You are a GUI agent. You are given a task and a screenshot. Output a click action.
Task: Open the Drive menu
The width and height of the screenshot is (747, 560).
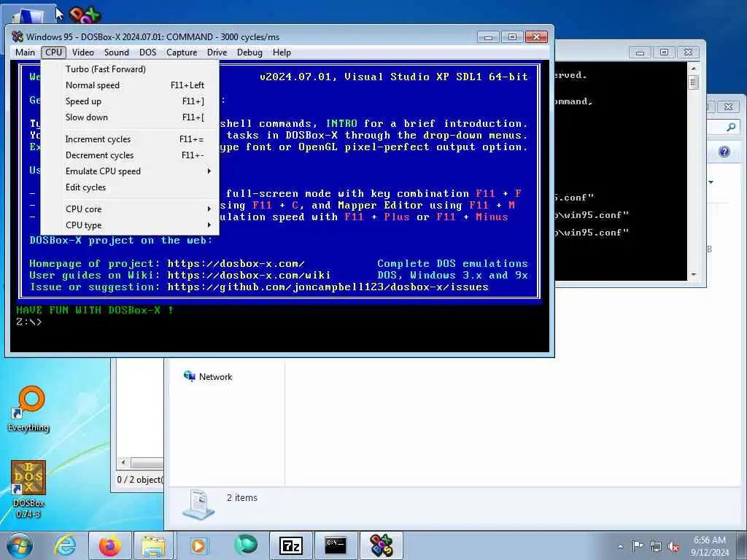217,52
